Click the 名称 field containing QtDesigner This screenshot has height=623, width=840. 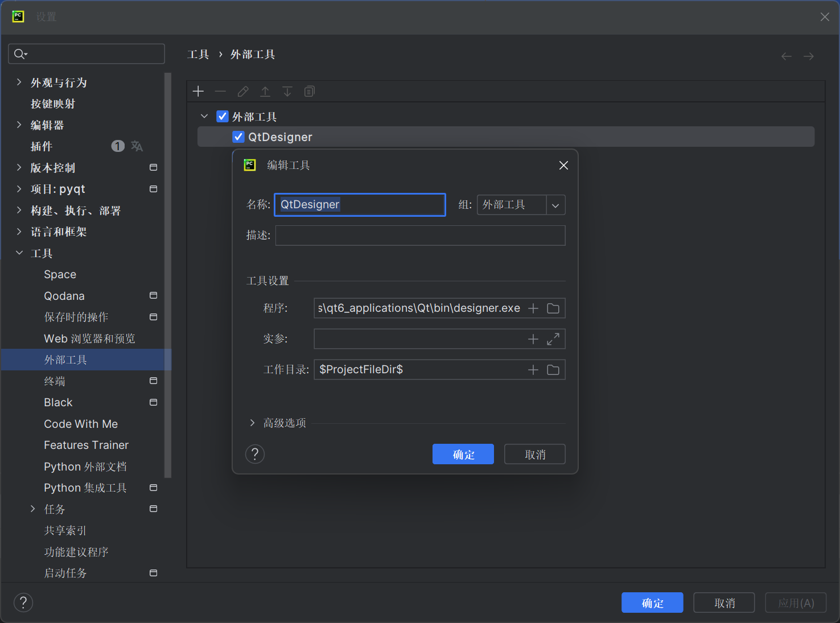(x=360, y=205)
